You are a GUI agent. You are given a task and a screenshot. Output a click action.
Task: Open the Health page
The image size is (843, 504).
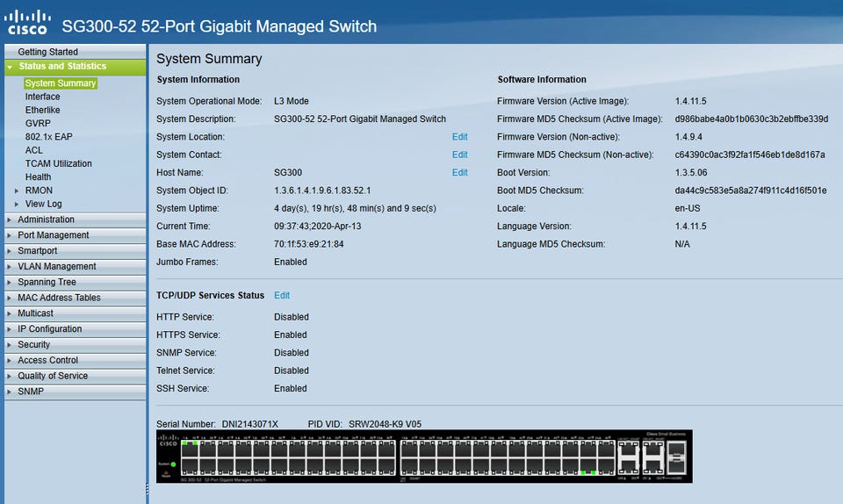pos(38,177)
